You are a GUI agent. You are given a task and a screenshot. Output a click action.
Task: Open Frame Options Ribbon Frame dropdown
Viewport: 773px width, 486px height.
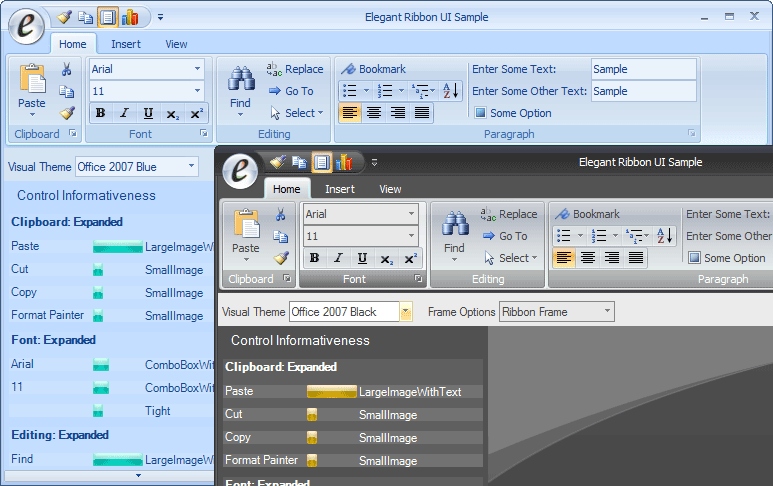click(x=607, y=312)
